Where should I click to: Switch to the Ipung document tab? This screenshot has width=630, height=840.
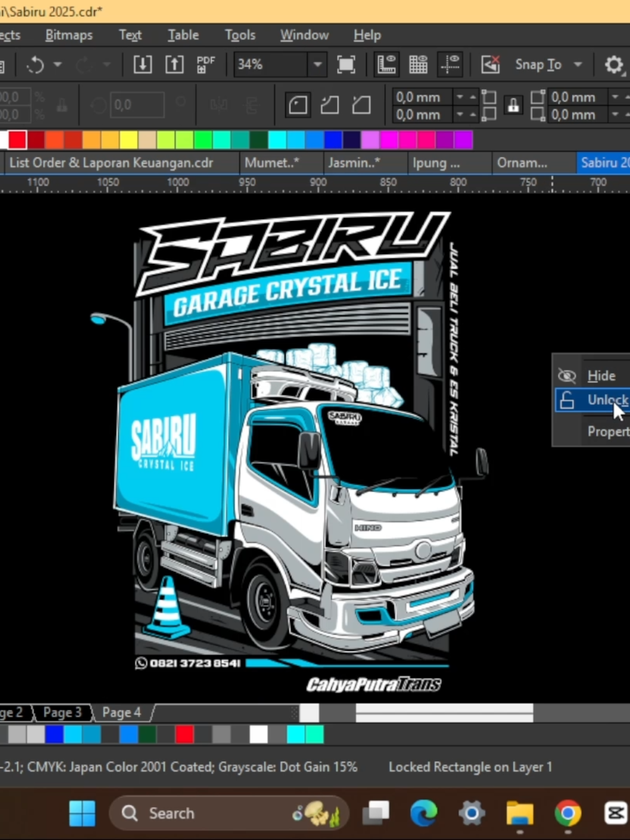pyautogui.click(x=449, y=163)
